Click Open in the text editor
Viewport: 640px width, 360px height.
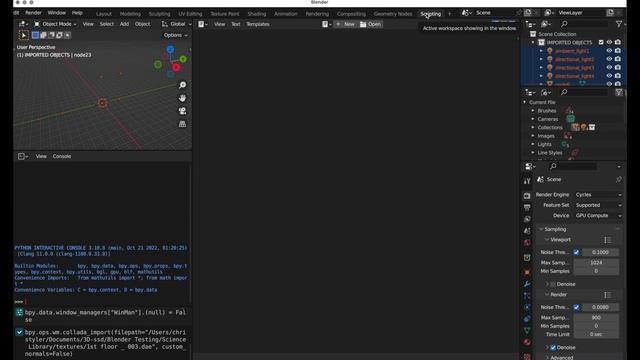[370, 24]
